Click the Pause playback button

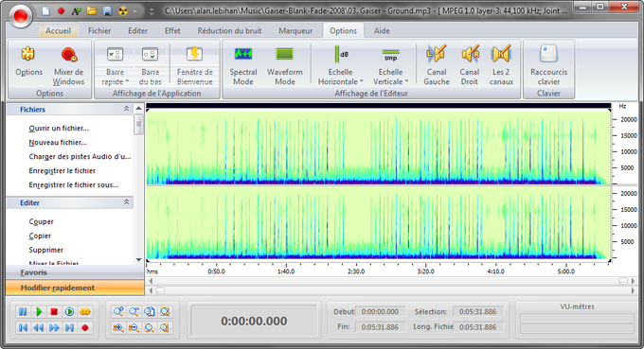tap(23, 312)
